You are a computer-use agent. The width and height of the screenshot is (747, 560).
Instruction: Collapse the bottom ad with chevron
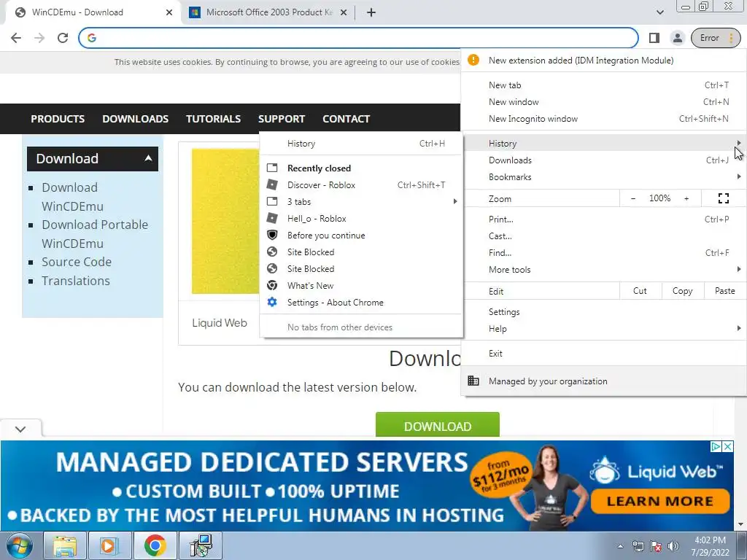coord(20,429)
